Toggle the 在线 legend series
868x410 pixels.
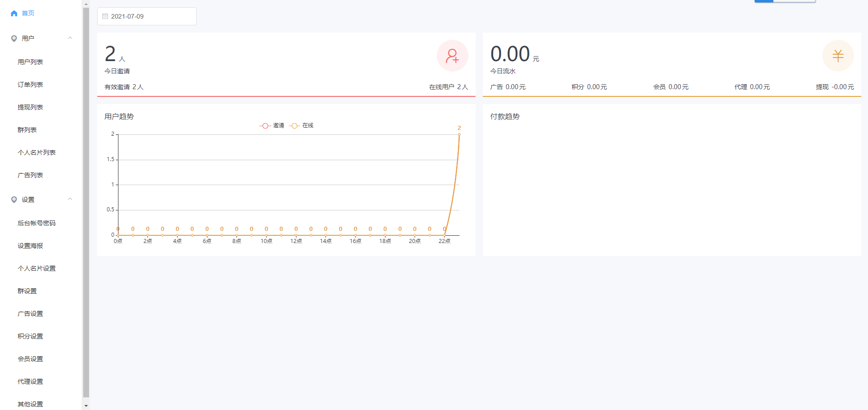click(302, 126)
